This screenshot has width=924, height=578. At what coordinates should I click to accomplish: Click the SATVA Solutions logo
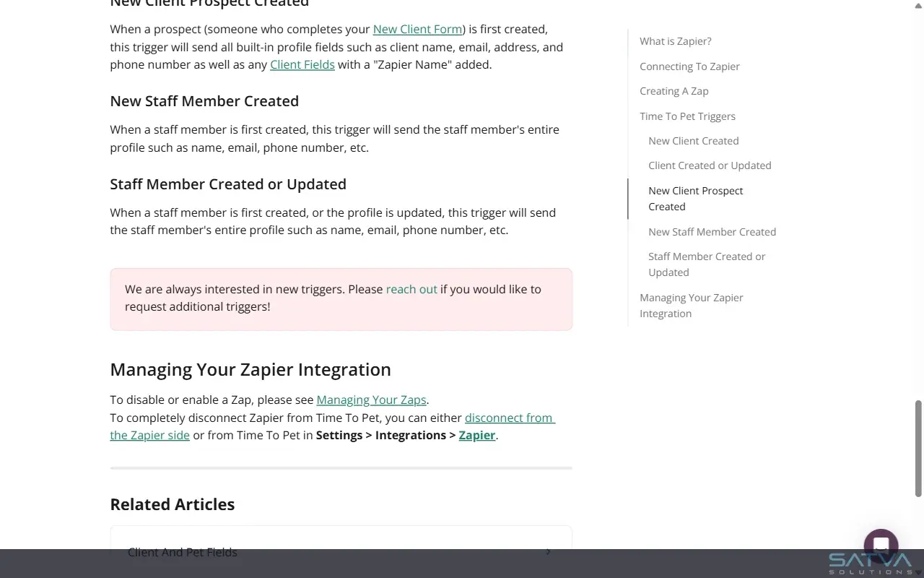tap(868, 562)
